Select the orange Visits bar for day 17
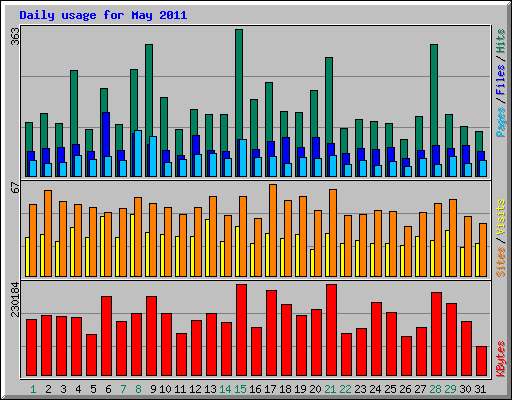Screen dimensions: 512x400 (x=273, y=230)
